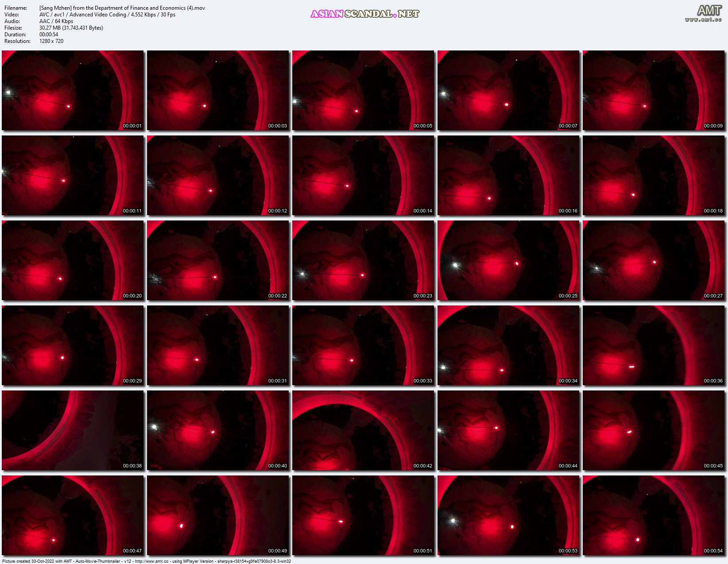Select the 00:00:09 frame thumbnail
Viewport: 728px width, 564px height.
654,90
